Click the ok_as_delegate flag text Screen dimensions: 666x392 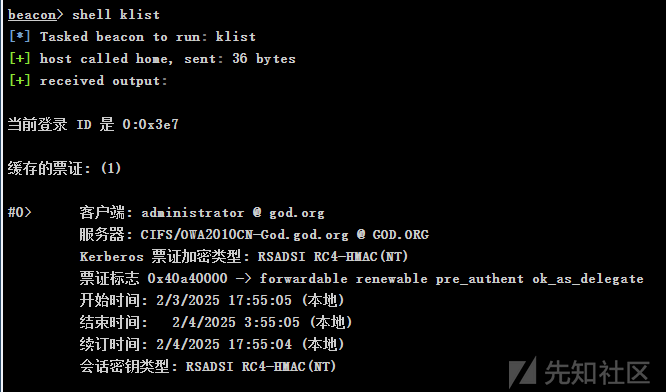click(588, 279)
